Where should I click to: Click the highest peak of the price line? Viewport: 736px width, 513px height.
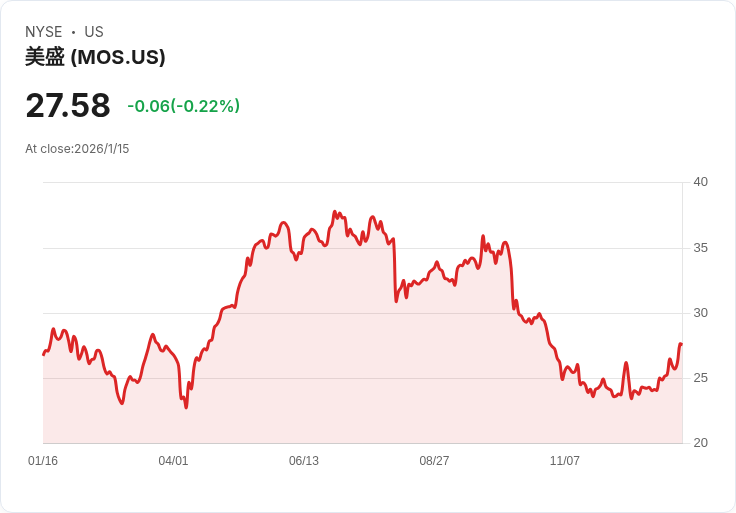(336, 212)
